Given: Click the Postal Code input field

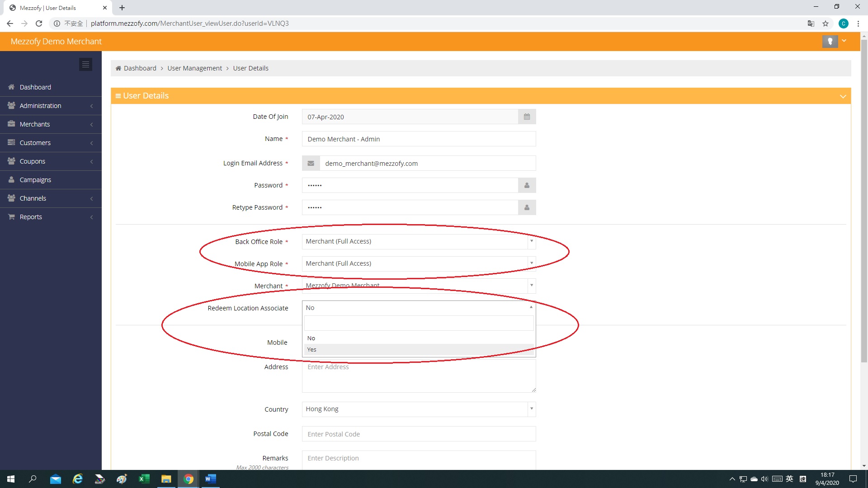Looking at the screenshot, I should pyautogui.click(x=419, y=434).
